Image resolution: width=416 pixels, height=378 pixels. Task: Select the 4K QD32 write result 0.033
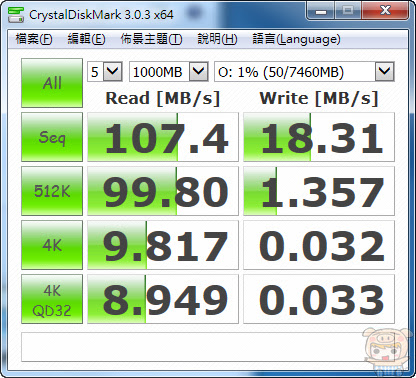click(319, 299)
